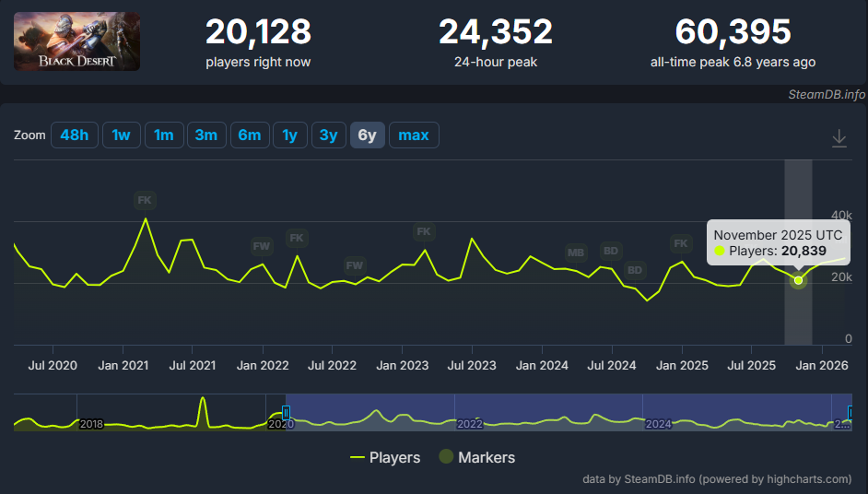Click the FW marker near July 2022
868x494 pixels.
point(355,265)
